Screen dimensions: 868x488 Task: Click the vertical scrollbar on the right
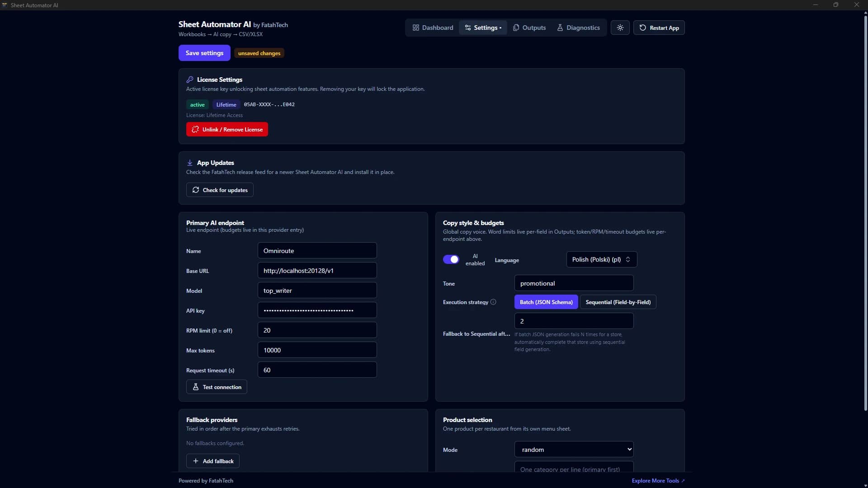pyautogui.click(x=865, y=212)
